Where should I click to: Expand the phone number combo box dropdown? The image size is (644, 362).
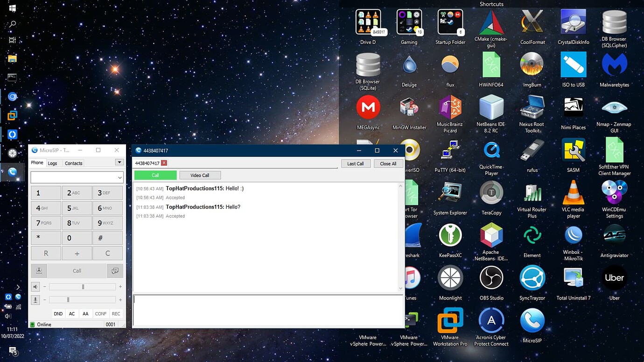pos(119,178)
